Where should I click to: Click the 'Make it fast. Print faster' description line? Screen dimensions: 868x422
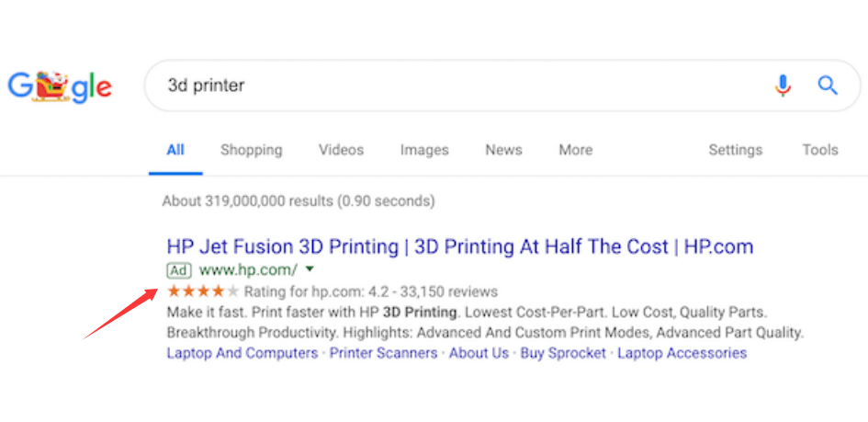(x=467, y=313)
